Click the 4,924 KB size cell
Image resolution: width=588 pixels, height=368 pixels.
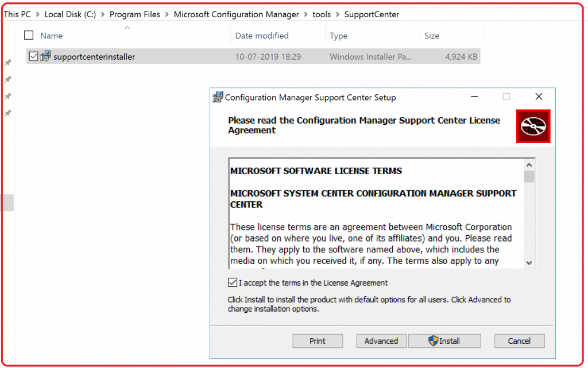point(461,57)
